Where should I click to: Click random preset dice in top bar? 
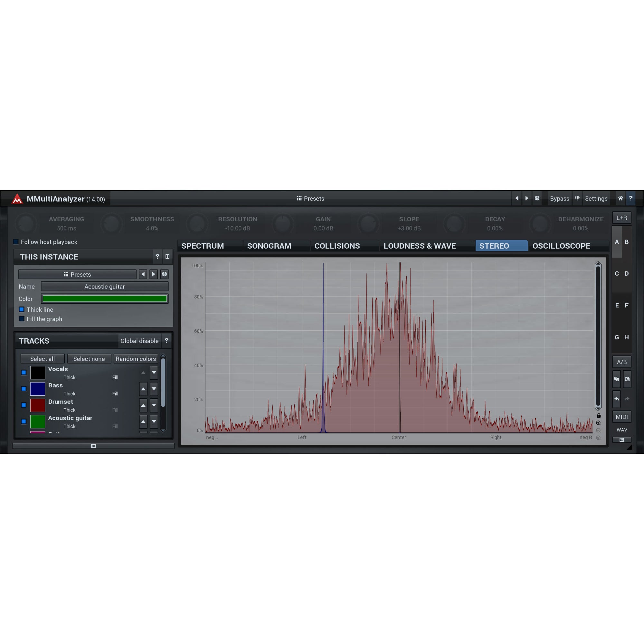coord(537,198)
